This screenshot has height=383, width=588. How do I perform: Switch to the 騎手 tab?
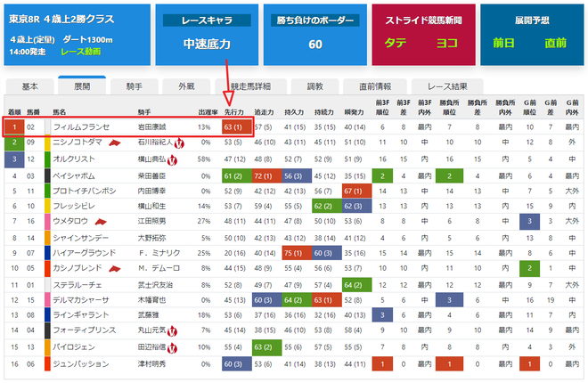tap(134, 86)
